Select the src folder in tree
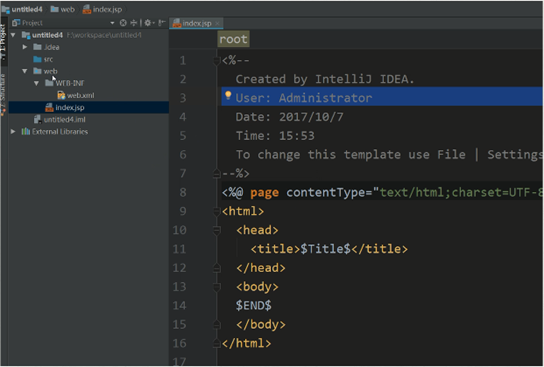Screen dimensions: 544x367 tap(48, 59)
